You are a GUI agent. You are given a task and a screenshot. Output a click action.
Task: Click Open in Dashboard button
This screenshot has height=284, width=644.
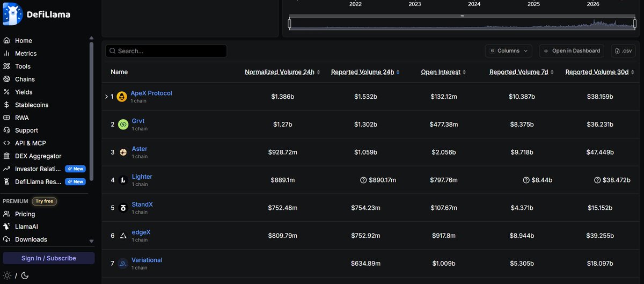[x=572, y=51]
